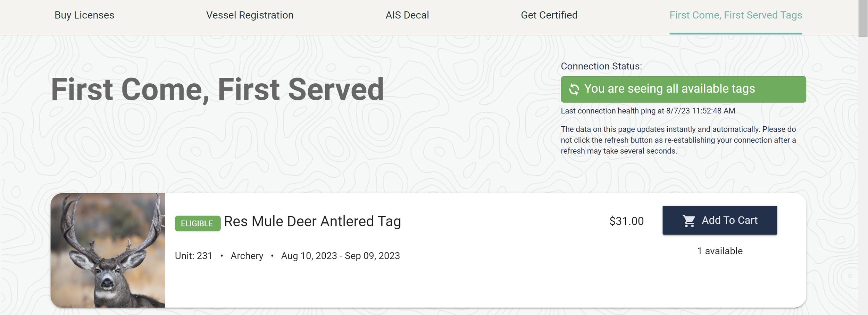Image resolution: width=868 pixels, height=315 pixels.
Task: Click the Archery season label
Action: click(247, 256)
